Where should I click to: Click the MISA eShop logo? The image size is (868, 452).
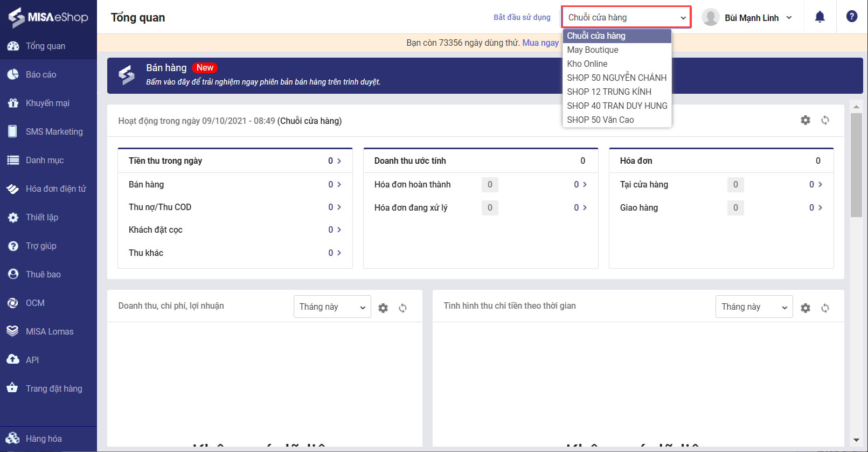pyautogui.click(x=48, y=17)
